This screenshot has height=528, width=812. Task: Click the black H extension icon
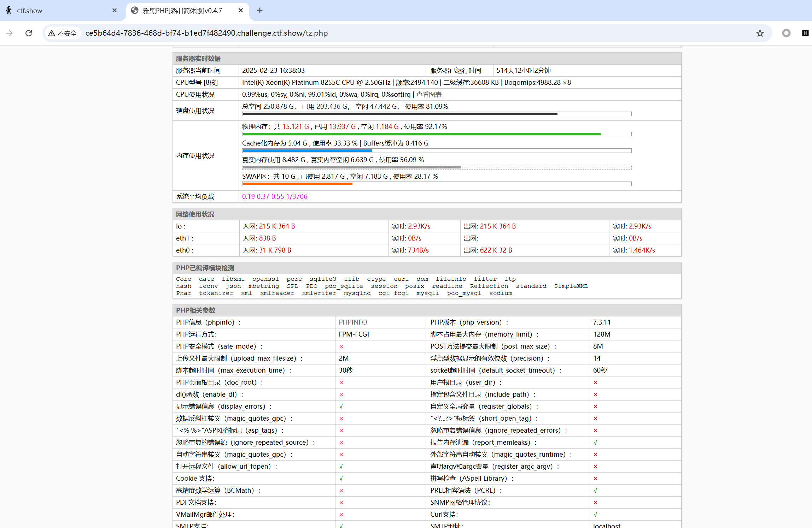[805, 33]
